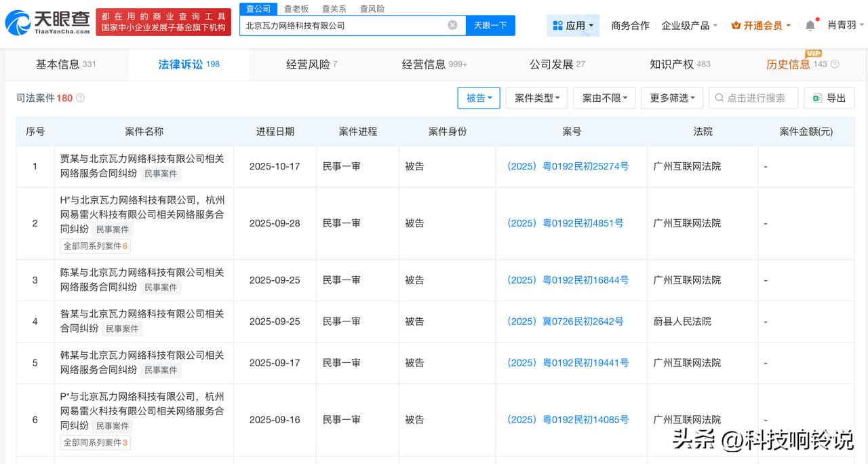868x464 pixels.
Task: Expand the 案由不限 dropdown
Action: 604,98
